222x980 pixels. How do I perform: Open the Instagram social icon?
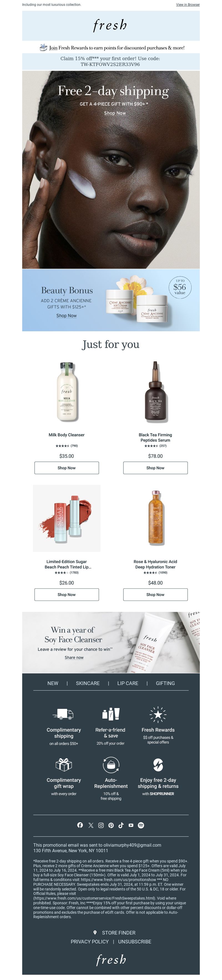pos(101,825)
